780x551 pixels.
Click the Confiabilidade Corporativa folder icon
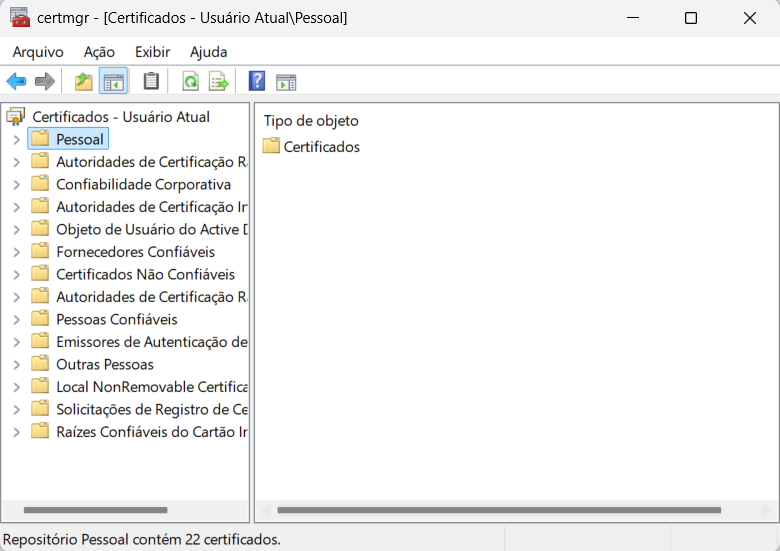click(x=40, y=184)
